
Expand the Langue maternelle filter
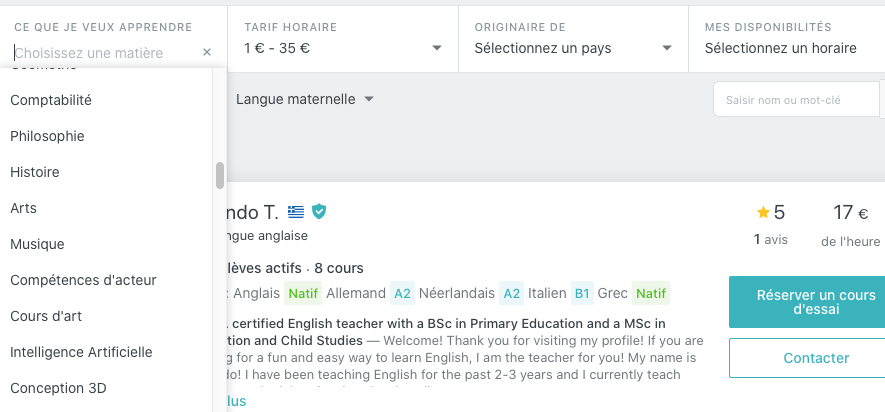pos(304,99)
